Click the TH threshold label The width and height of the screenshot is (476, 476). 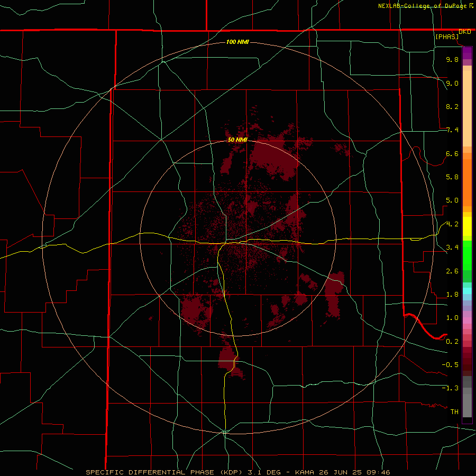[454, 411]
